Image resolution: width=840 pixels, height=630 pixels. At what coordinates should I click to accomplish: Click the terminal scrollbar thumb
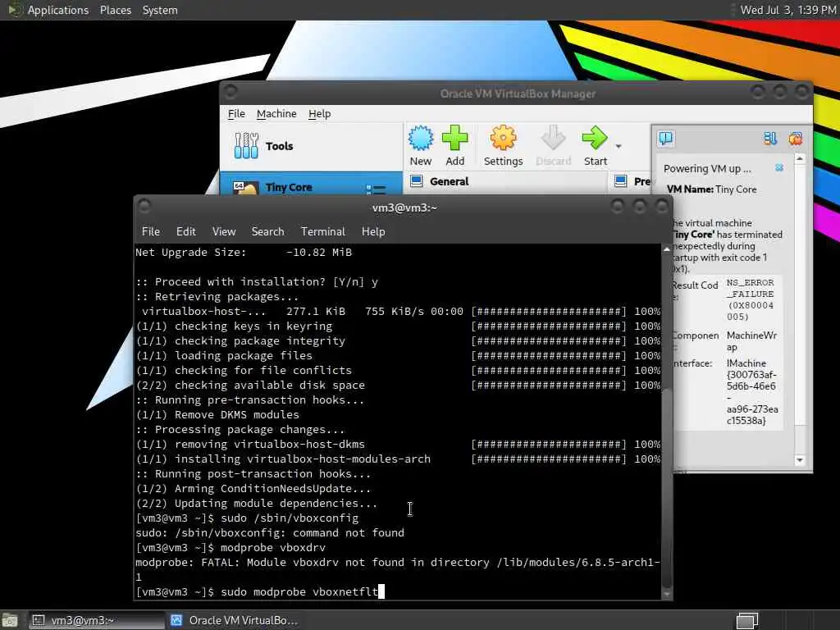tap(666, 487)
